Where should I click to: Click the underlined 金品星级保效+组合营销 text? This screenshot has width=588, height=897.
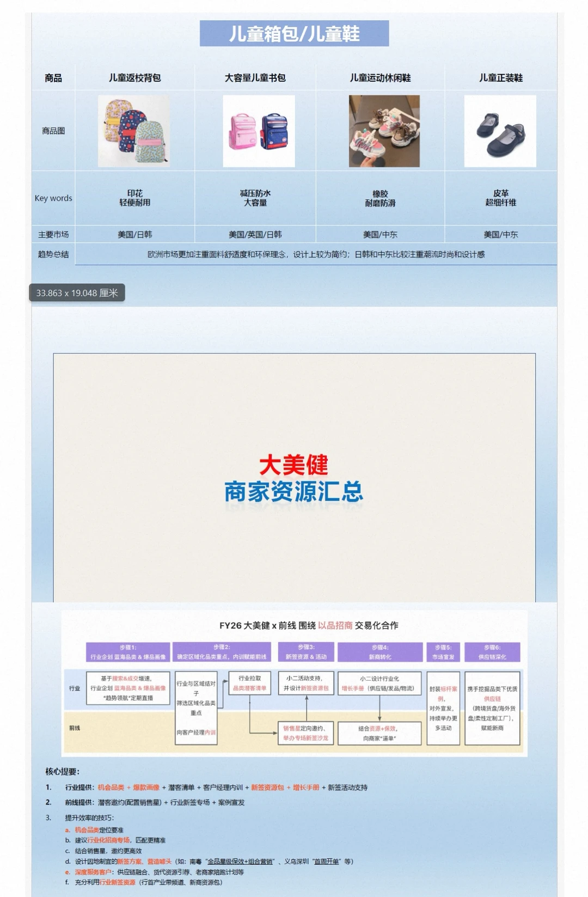coord(240,862)
